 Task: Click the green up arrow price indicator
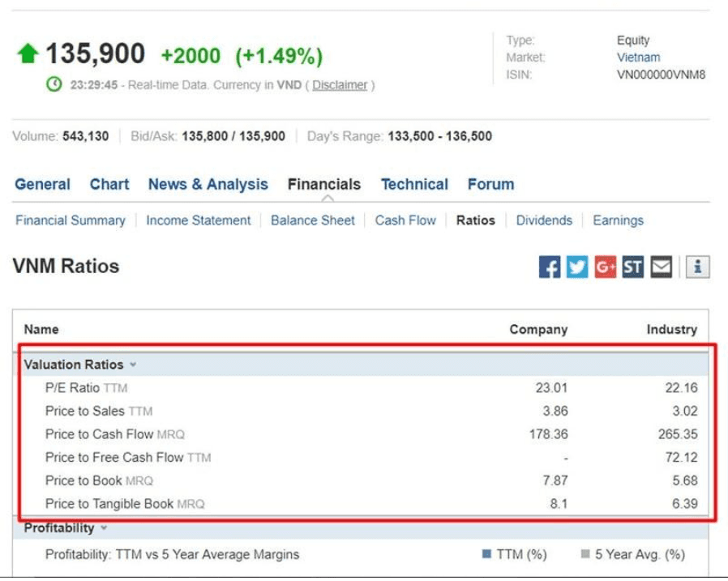(x=28, y=53)
